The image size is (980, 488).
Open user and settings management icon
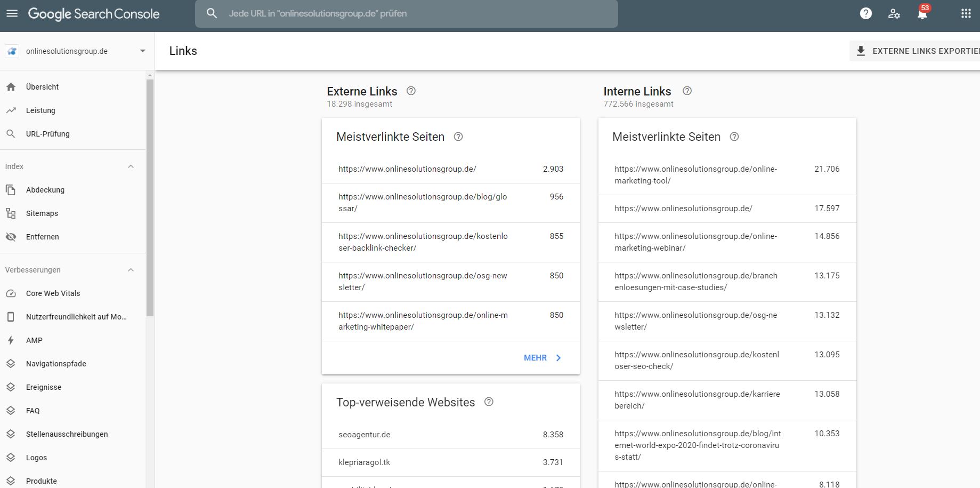(894, 14)
